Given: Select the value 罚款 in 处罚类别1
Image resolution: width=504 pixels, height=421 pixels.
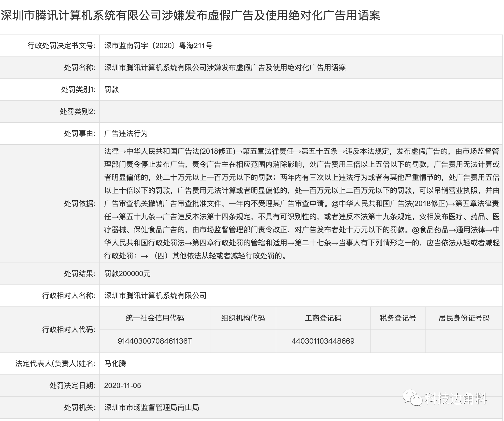Looking at the screenshot, I should point(111,90).
